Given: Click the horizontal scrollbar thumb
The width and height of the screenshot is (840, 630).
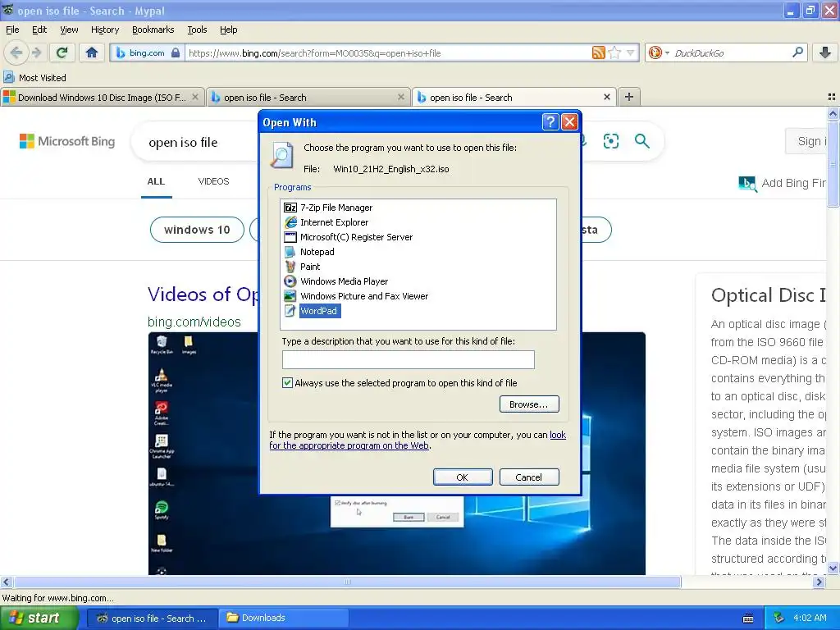Looking at the screenshot, I should click(x=347, y=582).
